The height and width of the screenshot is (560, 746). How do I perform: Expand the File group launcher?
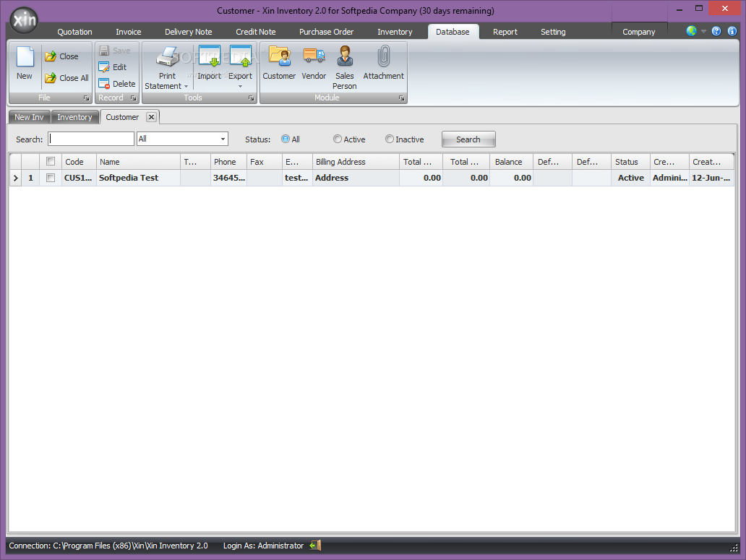(x=86, y=98)
